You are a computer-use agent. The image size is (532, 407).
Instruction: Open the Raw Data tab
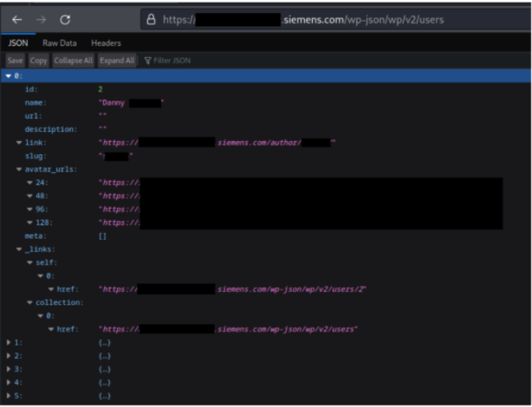tap(60, 43)
